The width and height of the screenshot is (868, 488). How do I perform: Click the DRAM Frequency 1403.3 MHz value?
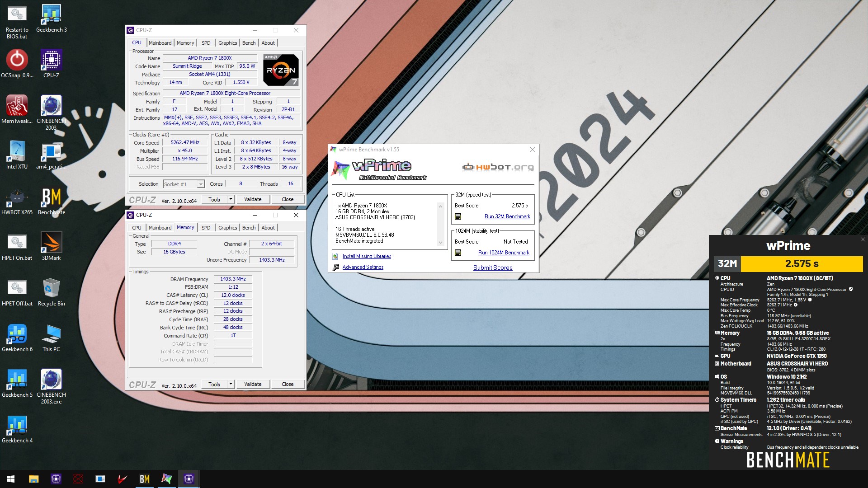(233, 279)
